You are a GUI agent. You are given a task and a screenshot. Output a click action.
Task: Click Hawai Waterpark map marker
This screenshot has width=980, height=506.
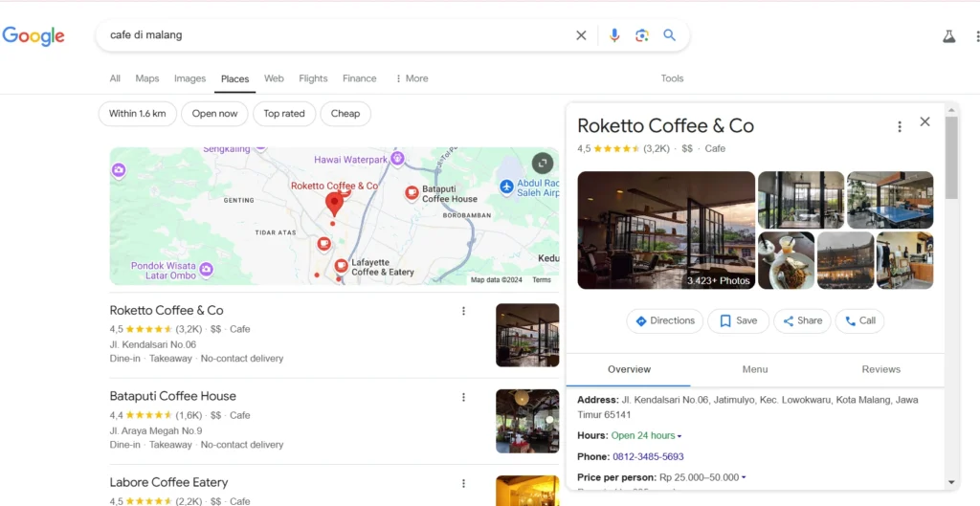tap(397, 159)
